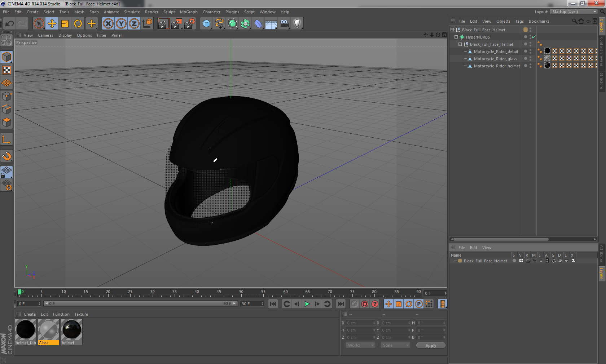Open the spline pen tools icon
Viewport: 606px width, 364px height.
(219, 24)
